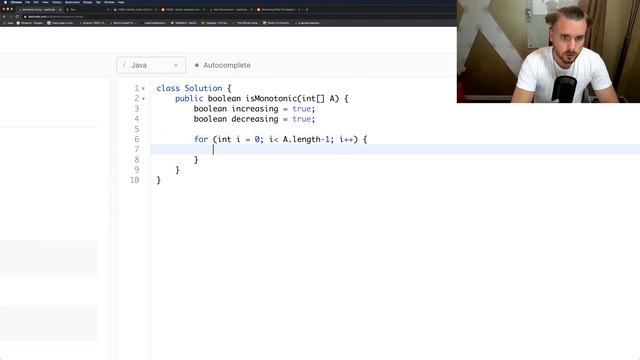Collapse the code fold arrow on line 2
The image size is (640, 360).
click(143, 99)
